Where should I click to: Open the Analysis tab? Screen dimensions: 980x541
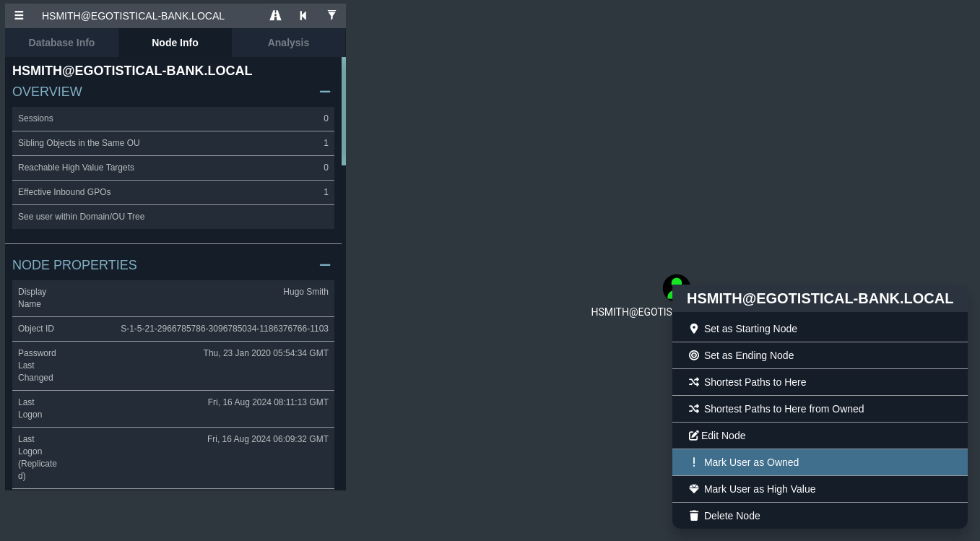tap(288, 43)
